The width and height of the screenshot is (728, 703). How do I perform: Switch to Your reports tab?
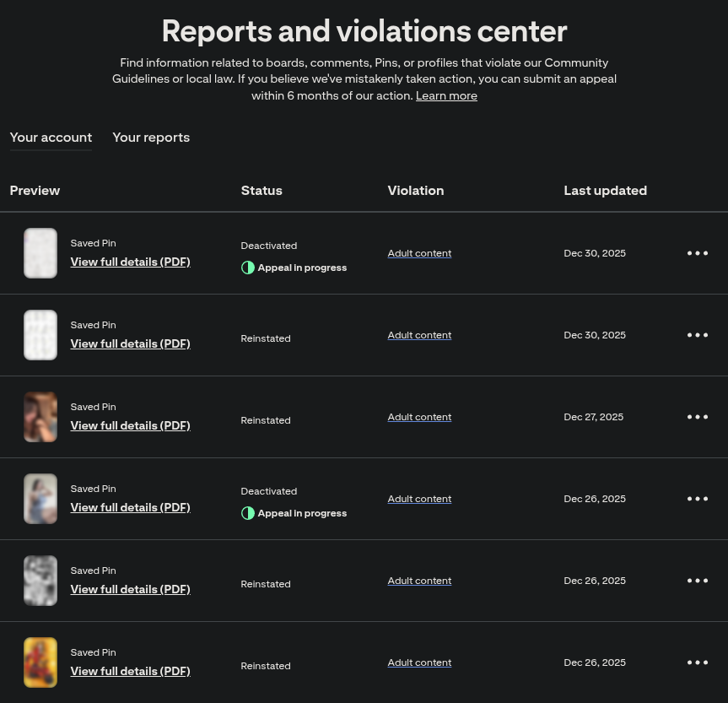pos(151,138)
